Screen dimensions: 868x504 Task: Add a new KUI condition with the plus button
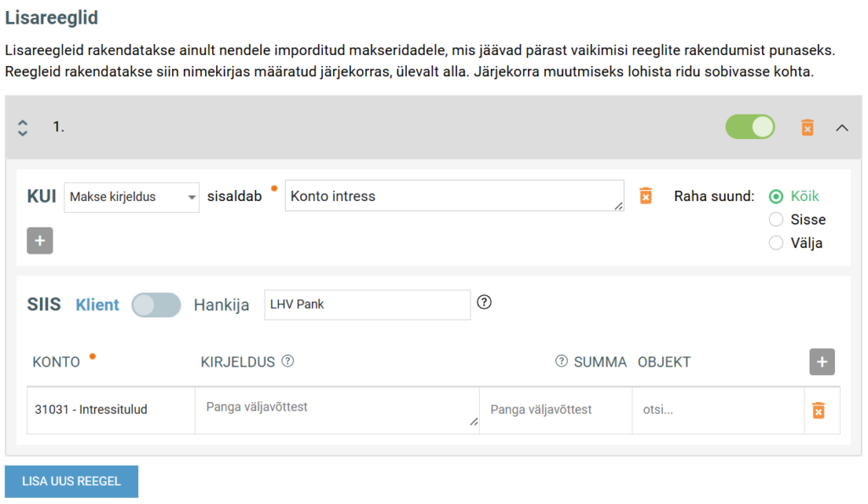pyautogui.click(x=40, y=241)
